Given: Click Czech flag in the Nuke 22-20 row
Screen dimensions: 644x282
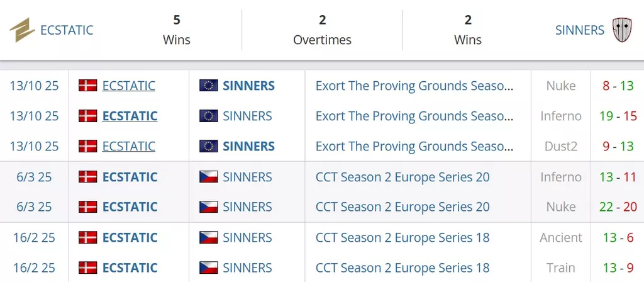Looking at the screenshot, I should 208,207.
